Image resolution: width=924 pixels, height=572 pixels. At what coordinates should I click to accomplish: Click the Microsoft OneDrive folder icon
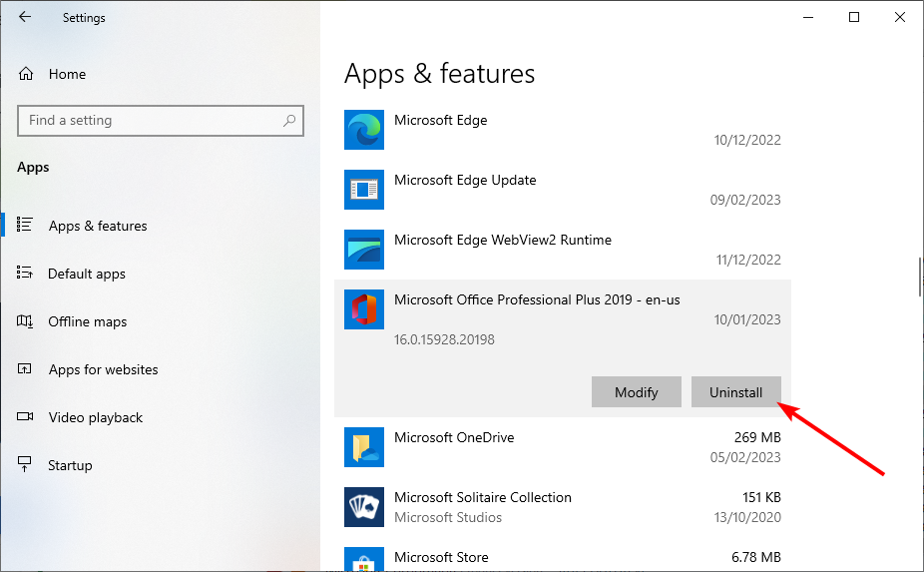pyautogui.click(x=364, y=447)
